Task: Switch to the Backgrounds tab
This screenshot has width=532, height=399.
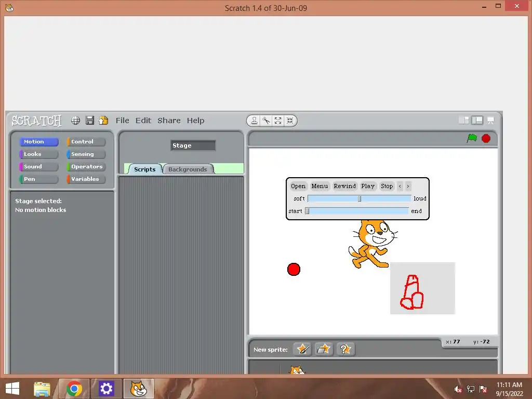Action: tap(188, 169)
